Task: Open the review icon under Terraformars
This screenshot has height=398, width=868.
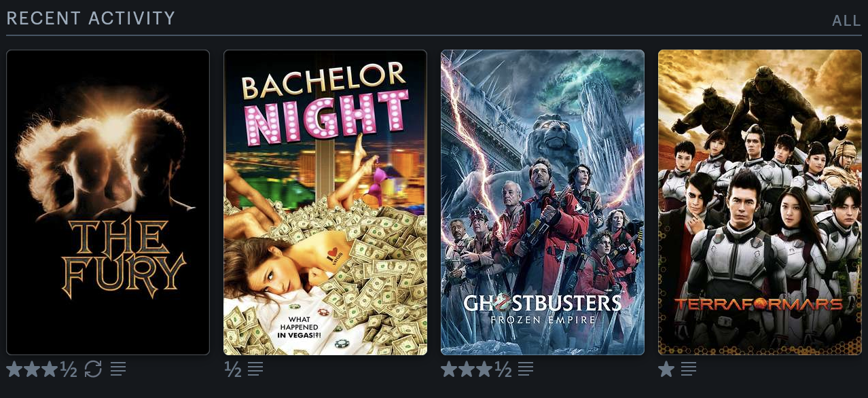Action: (x=689, y=369)
